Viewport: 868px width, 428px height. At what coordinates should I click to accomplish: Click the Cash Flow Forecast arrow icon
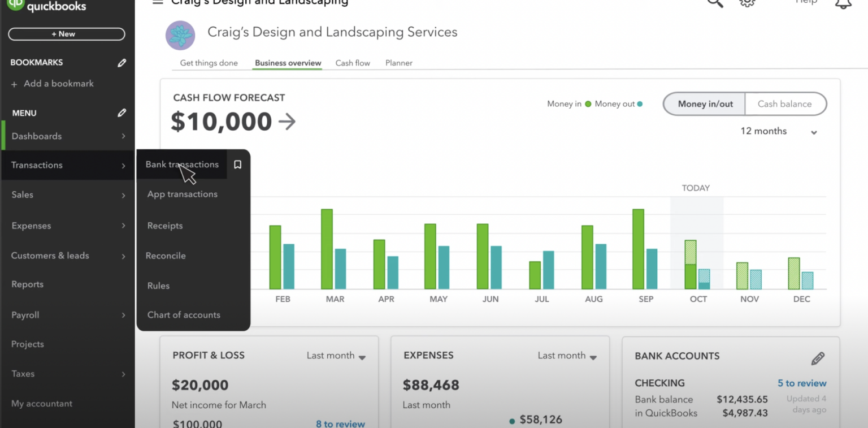pos(288,121)
